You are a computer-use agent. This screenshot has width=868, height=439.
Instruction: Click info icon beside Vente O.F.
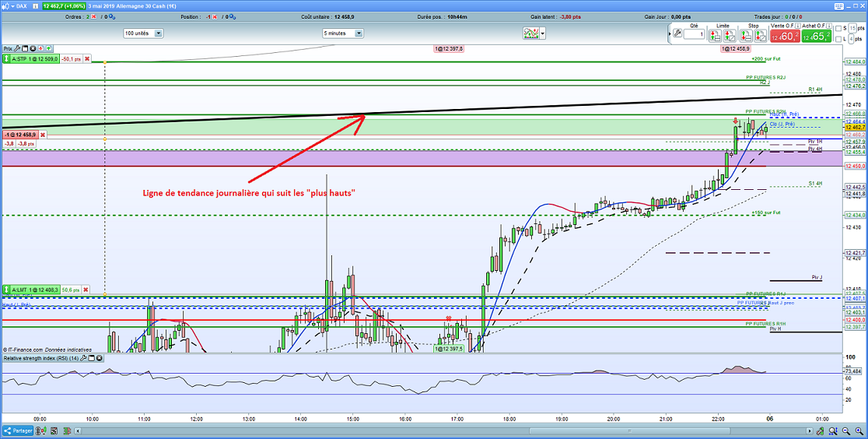point(798,26)
